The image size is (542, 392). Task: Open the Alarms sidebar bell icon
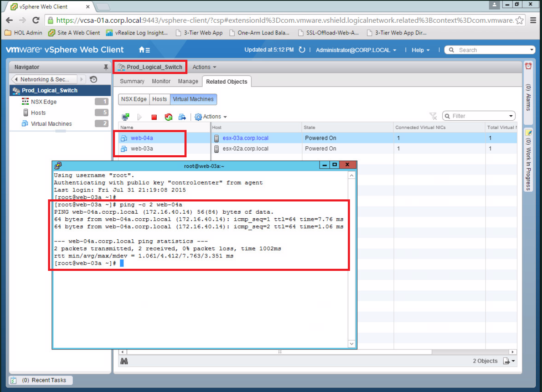[x=528, y=66]
